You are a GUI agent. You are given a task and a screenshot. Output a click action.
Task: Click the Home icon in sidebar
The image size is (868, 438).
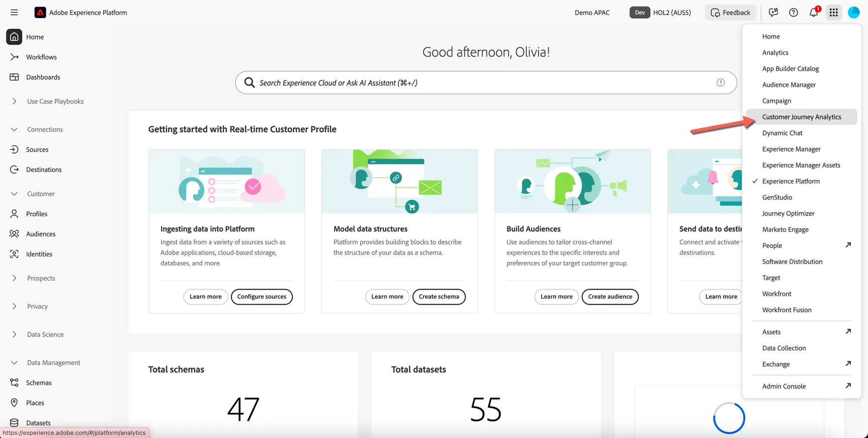pos(14,37)
